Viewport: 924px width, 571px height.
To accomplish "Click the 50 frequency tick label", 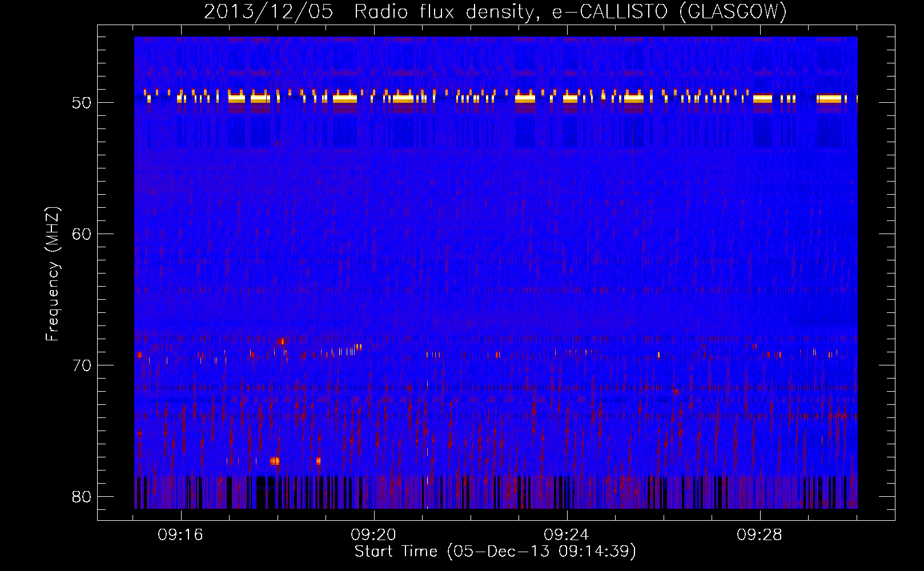I will coord(82,103).
